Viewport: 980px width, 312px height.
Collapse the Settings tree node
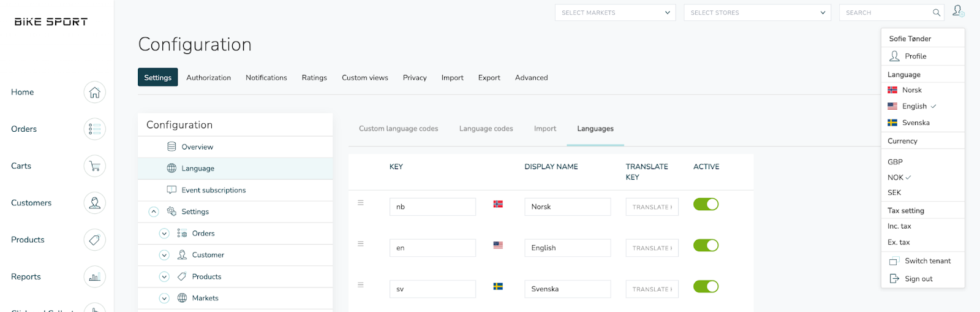[154, 211]
